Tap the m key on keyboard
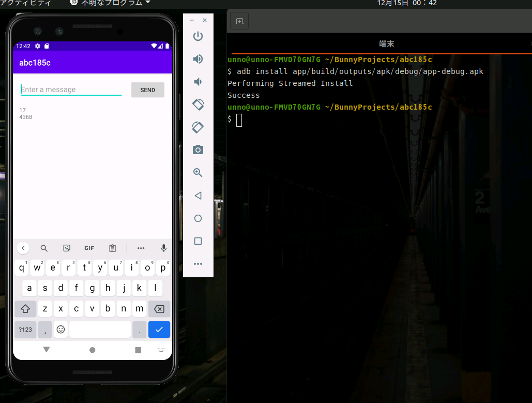 pos(140,309)
